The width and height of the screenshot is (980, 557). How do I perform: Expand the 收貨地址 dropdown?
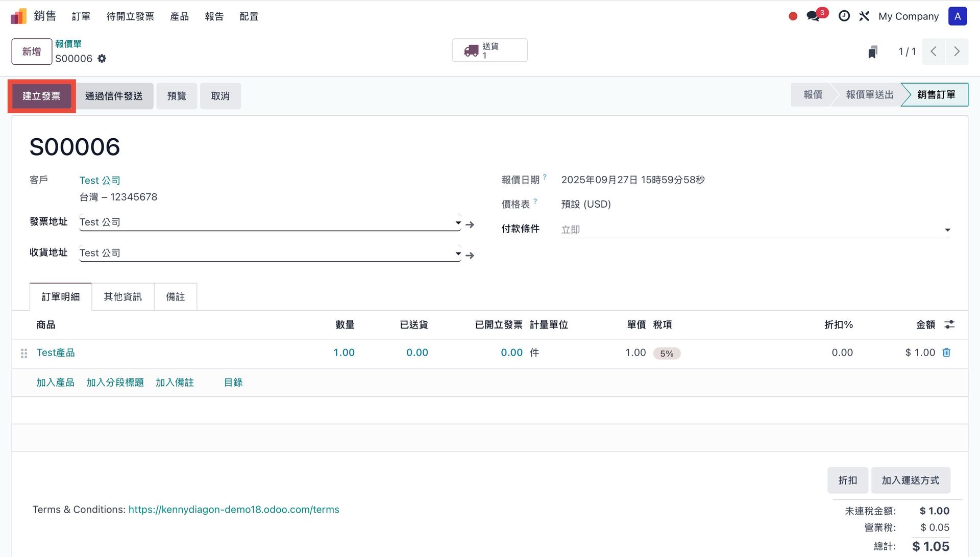[458, 253]
